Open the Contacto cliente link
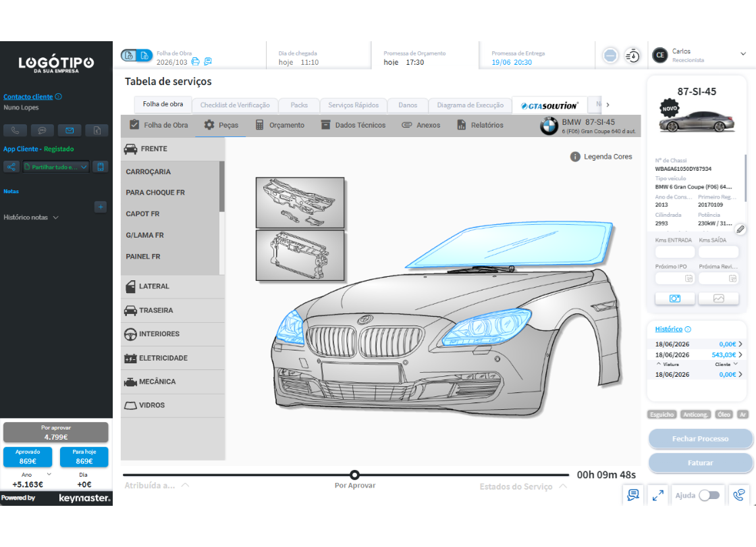Viewport: 756px width, 547px height. (28, 97)
